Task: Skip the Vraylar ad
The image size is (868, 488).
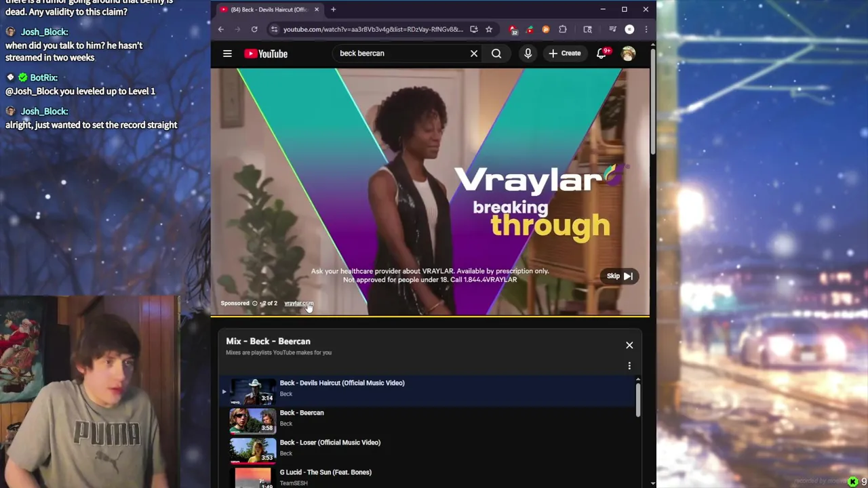Action: [x=619, y=276]
